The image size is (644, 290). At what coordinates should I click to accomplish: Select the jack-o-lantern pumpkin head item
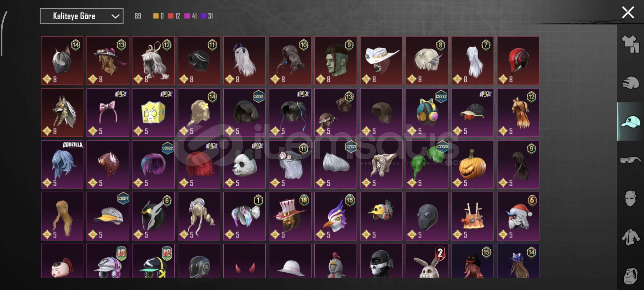coord(472,164)
